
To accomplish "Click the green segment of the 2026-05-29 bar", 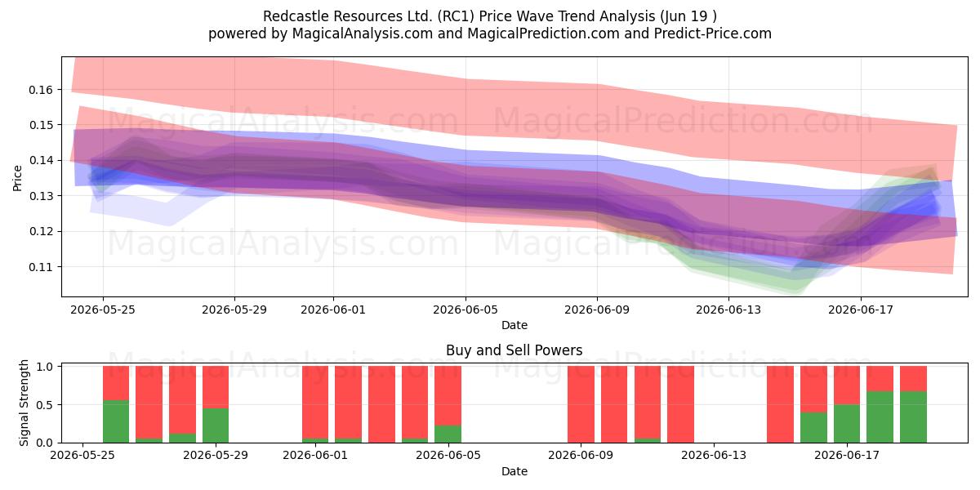I will pos(216,425).
